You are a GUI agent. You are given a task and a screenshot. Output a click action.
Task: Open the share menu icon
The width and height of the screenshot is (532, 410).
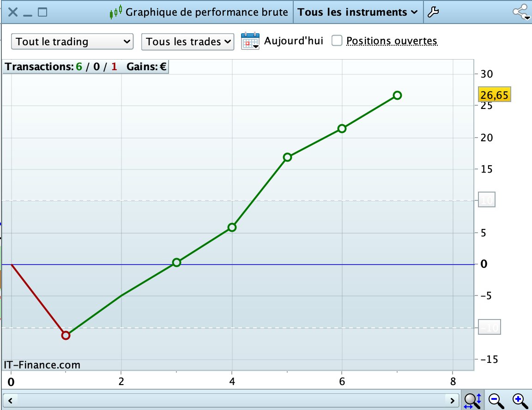pos(521,12)
